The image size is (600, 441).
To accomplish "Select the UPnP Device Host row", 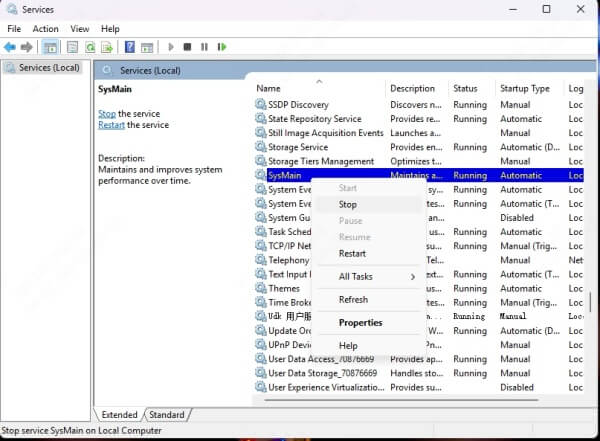I will (x=419, y=345).
